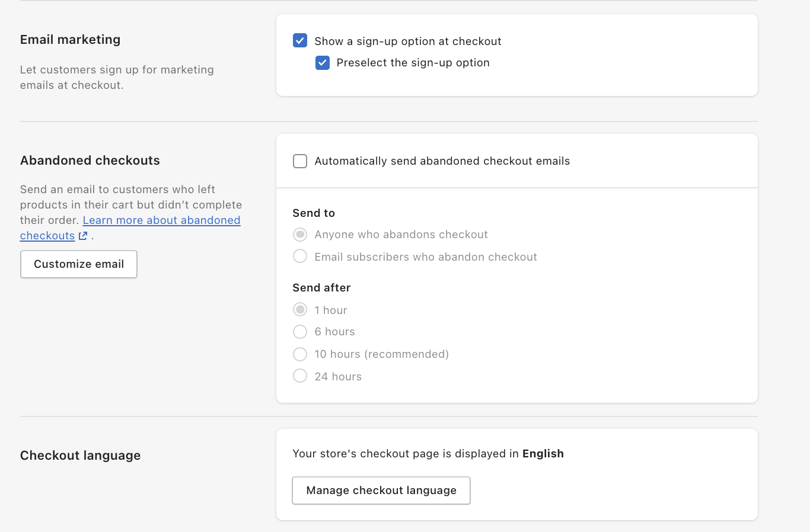Click the 'Send after' group label
810x532 pixels.
click(321, 288)
